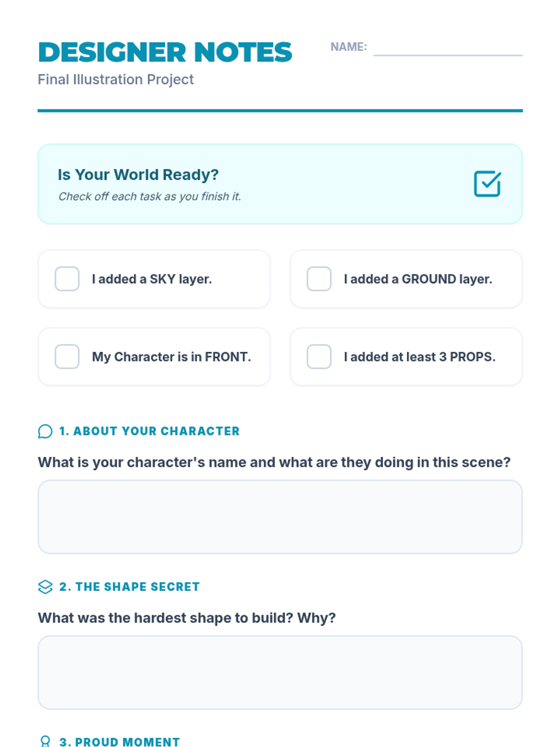Image resolution: width=560 pixels, height=747 pixels.
Task: Click the 'I added a SKY layer.' label text
Action: coord(152,279)
